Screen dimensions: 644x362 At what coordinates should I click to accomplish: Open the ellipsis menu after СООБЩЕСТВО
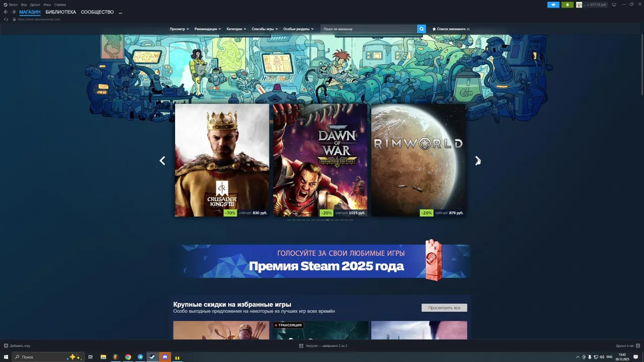(x=120, y=12)
